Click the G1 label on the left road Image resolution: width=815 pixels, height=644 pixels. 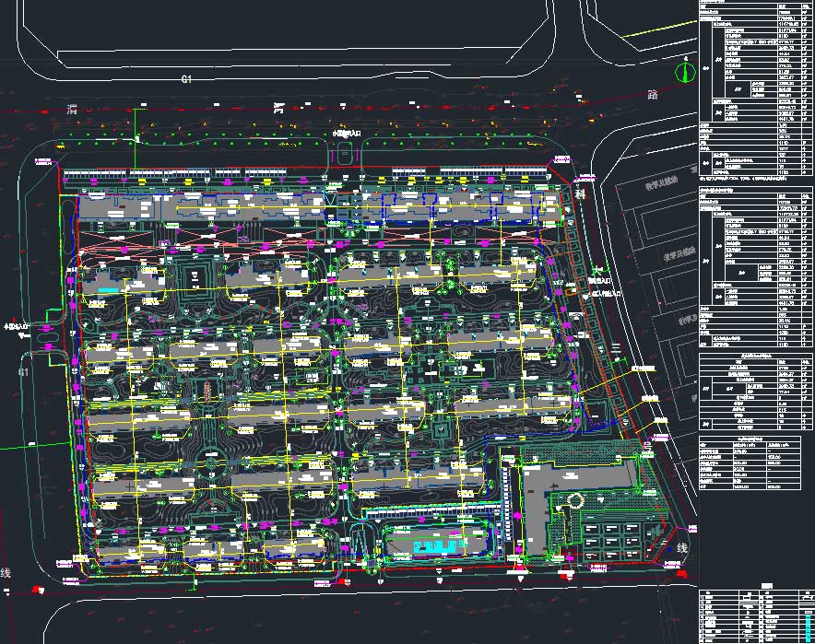25,372
